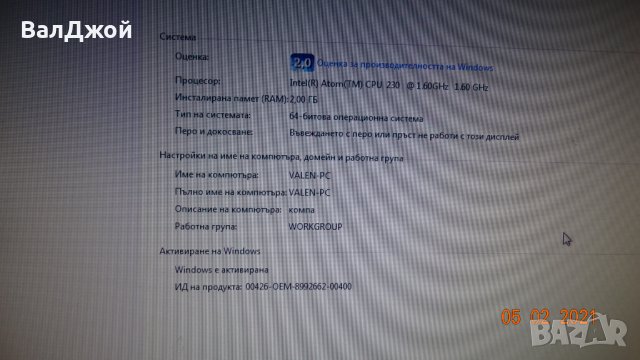Image resolution: width=640 pixels, height=360 pixels.
Task: Select the full computer name value next to Пълно име на компютъра
Action: tap(309, 193)
